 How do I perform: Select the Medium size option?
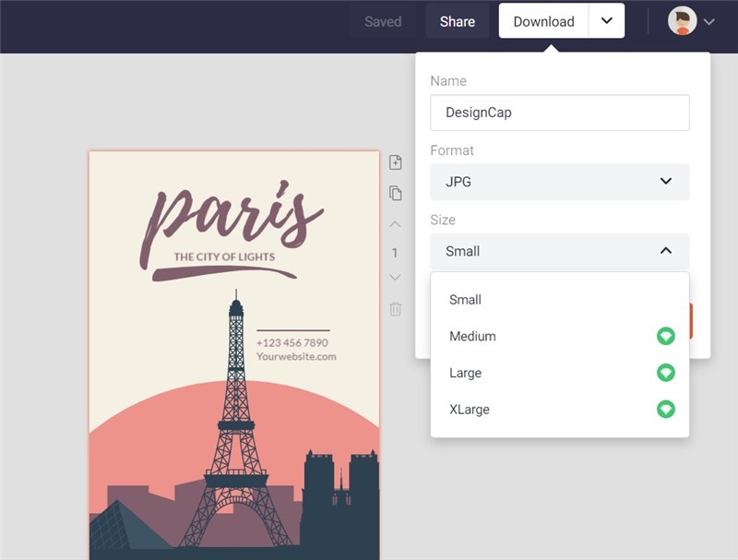click(x=560, y=336)
